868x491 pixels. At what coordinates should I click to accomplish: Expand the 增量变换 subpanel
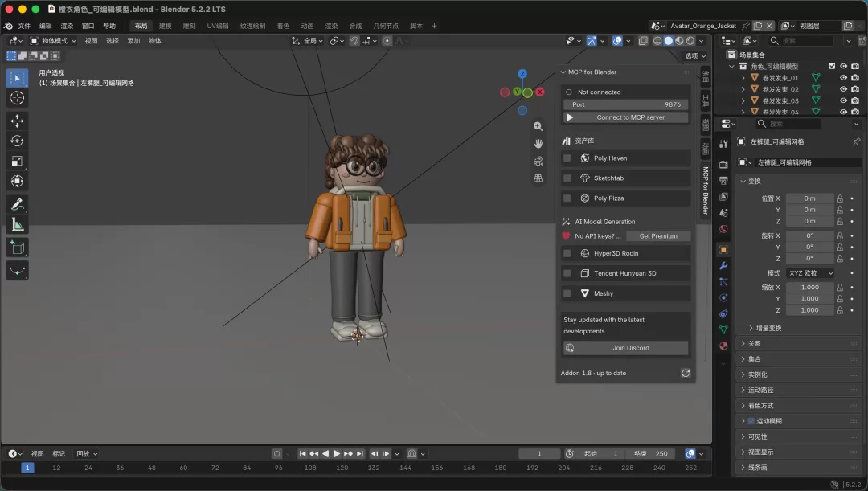click(x=751, y=328)
